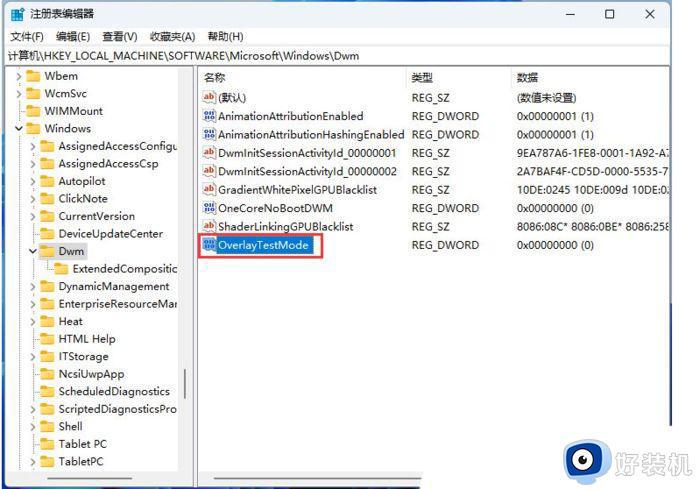This screenshot has width=700, height=489.
Task: Expand the WcmSvc tree node
Action: point(19,94)
